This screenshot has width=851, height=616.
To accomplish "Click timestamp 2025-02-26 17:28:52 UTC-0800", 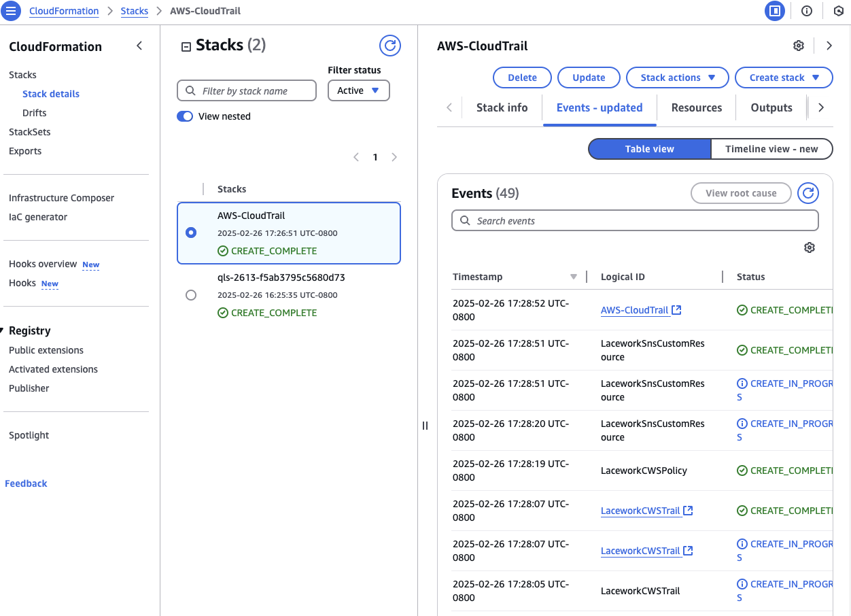I will click(510, 310).
